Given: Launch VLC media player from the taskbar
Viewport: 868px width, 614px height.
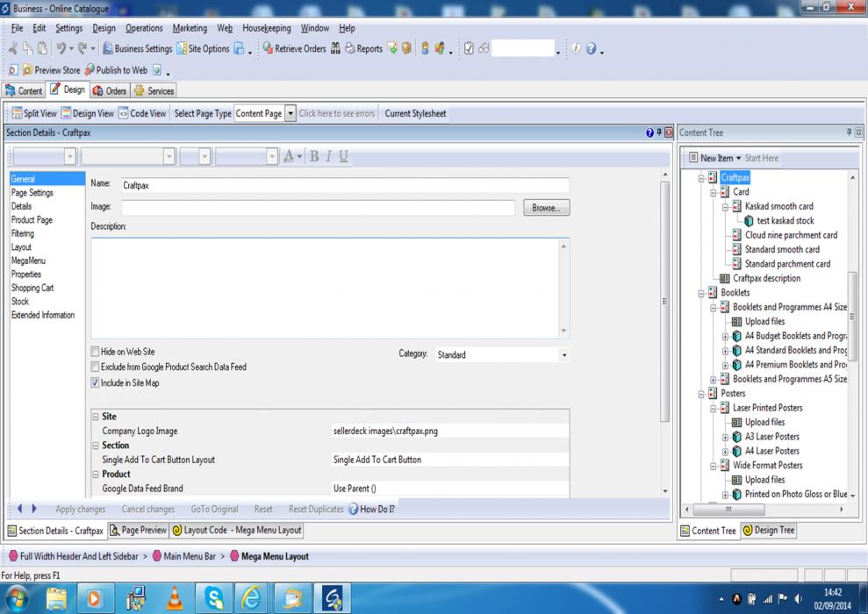Looking at the screenshot, I should (175, 598).
